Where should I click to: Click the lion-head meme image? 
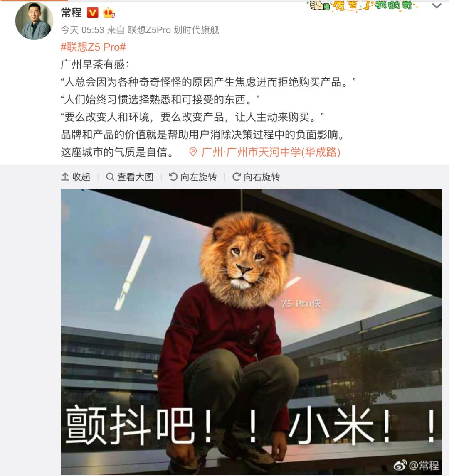pos(252,332)
